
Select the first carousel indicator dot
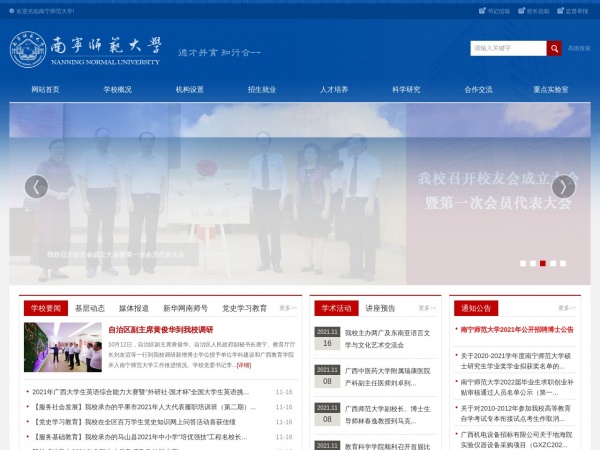coord(522,263)
